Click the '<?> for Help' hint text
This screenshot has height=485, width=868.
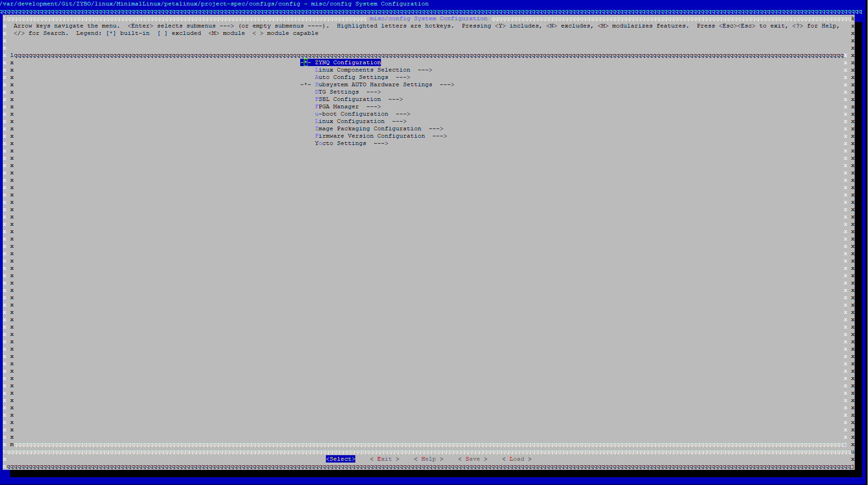point(816,26)
